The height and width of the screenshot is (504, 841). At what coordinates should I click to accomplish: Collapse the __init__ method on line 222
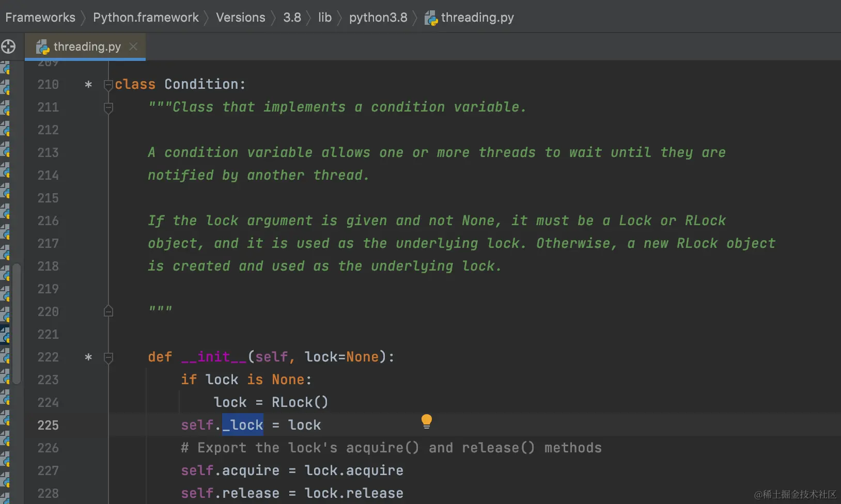(108, 357)
